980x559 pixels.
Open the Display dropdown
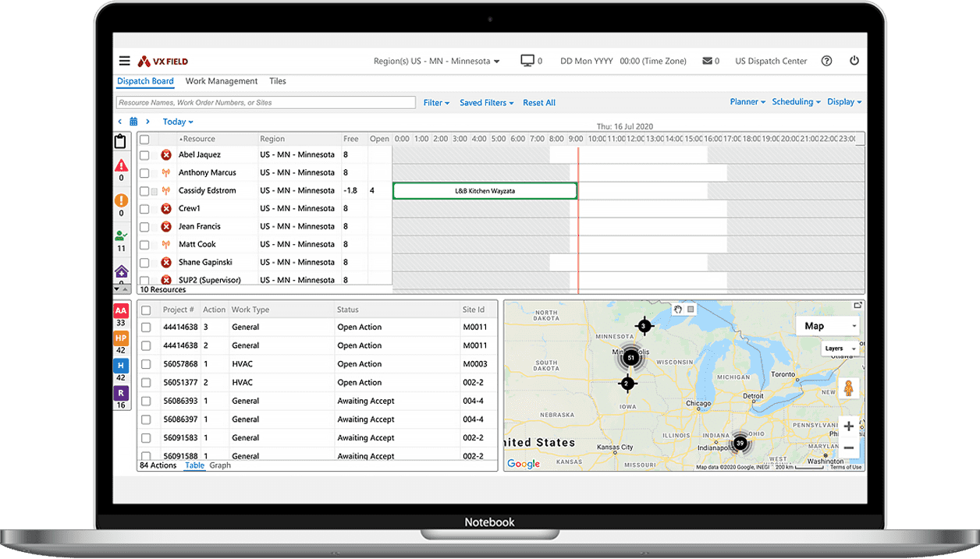tap(844, 102)
